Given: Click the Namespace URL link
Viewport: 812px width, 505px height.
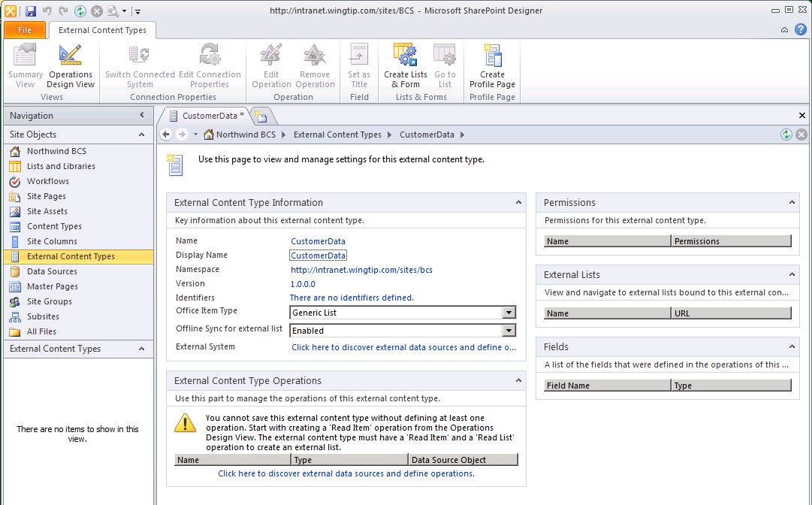Looking at the screenshot, I should tap(361, 270).
